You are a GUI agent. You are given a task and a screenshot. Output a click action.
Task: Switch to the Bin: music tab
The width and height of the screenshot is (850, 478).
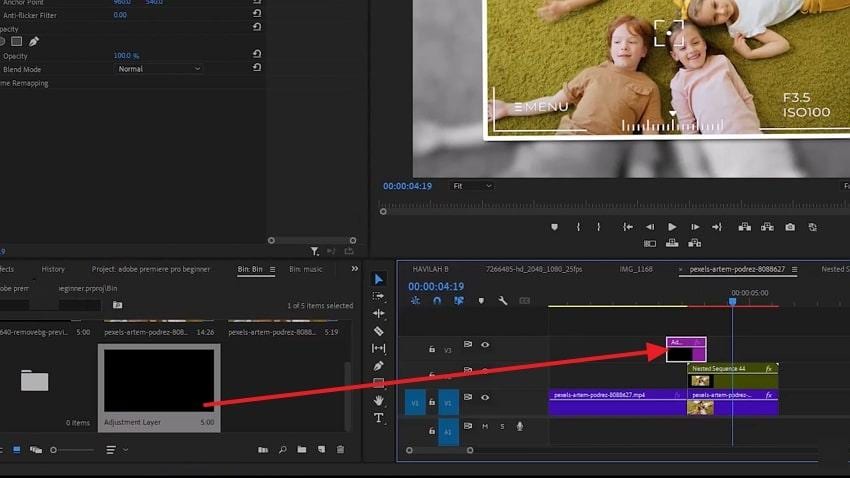tap(305, 269)
